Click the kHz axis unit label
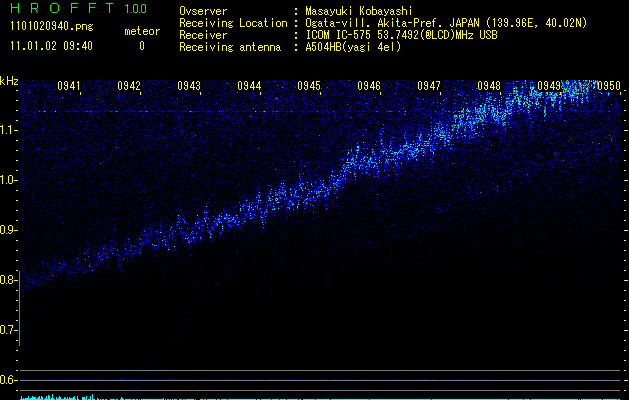The width and height of the screenshot is (629, 400). tap(9, 81)
